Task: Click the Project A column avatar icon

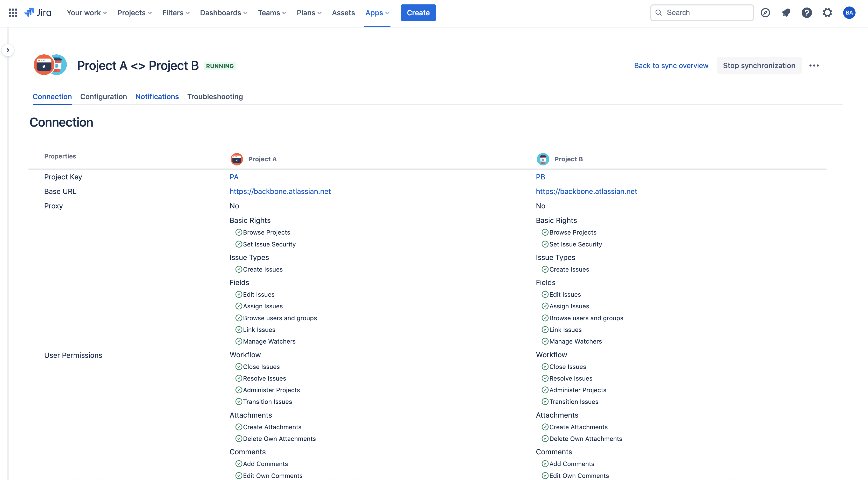Action: (x=237, y=159)
